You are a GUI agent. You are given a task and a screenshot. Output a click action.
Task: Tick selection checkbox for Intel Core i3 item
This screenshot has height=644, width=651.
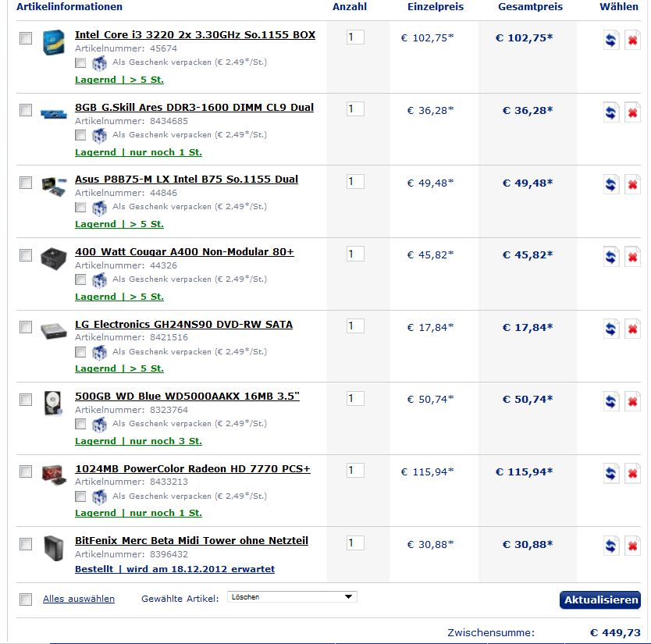point(26,38)
